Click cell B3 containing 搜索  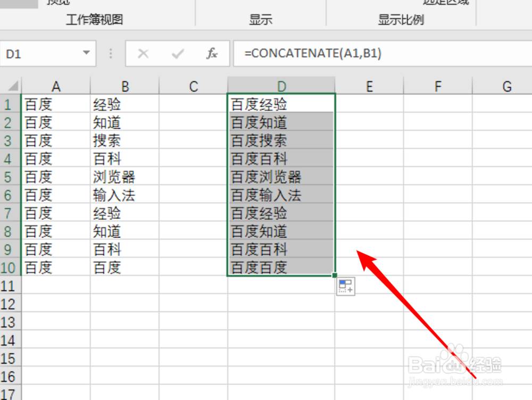(125, 140)
